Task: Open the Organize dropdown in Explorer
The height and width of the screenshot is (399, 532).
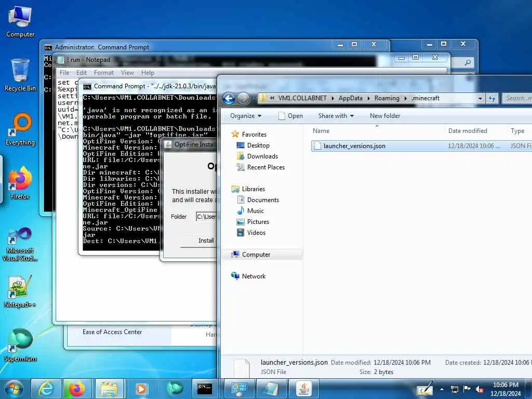Action: click(x=246, y=116)
